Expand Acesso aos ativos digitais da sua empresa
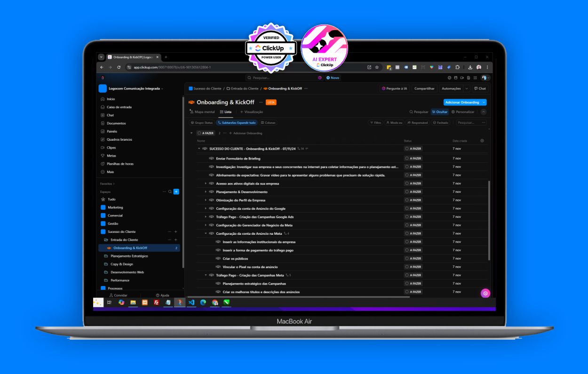Screen dimensions: 588x374 click(x=206, y=183)
